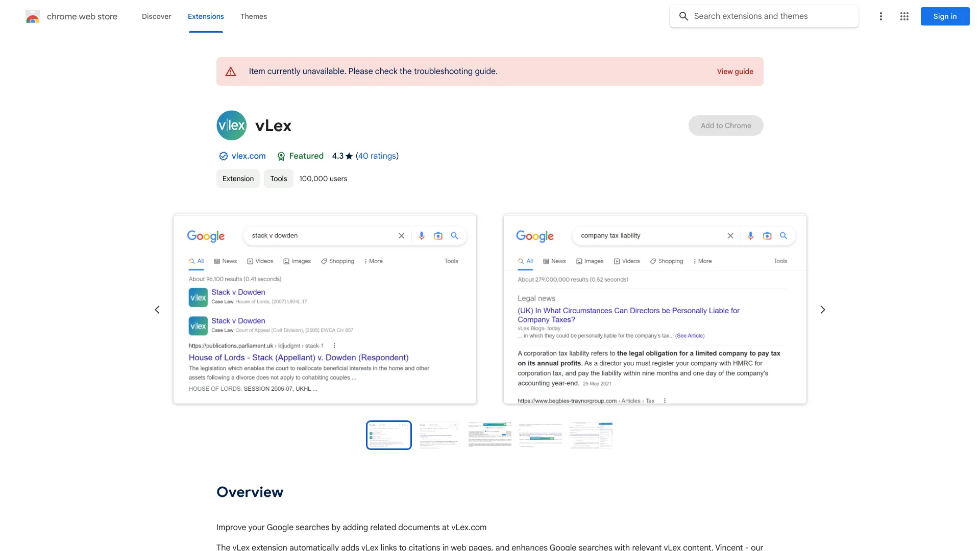Click the search magnifier icon in toolbar

(x=684, y=16)
